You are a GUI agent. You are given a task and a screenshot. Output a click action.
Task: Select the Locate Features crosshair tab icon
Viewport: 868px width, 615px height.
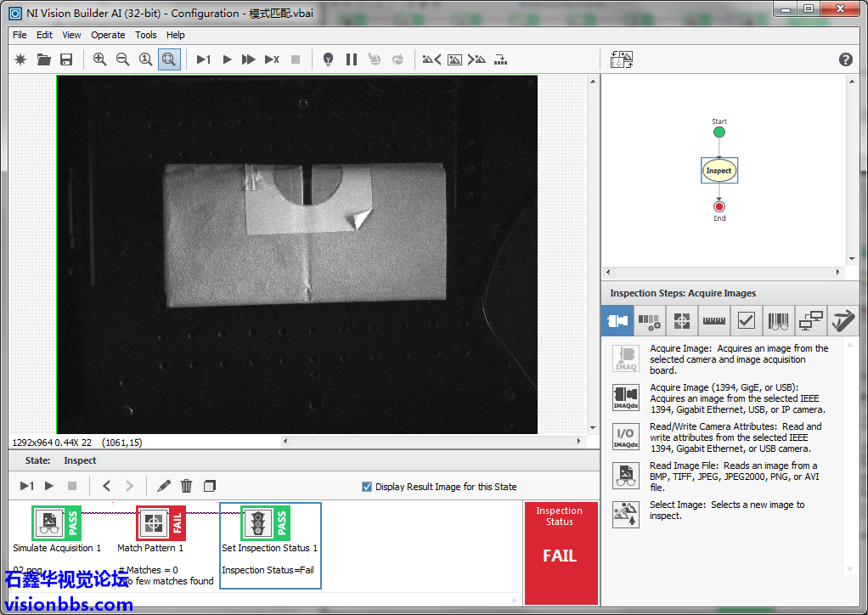pos(681,321)
